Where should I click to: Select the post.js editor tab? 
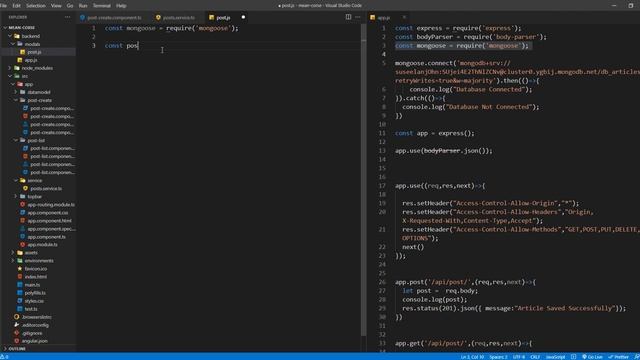pyautogui.click(x=223, y=18)
